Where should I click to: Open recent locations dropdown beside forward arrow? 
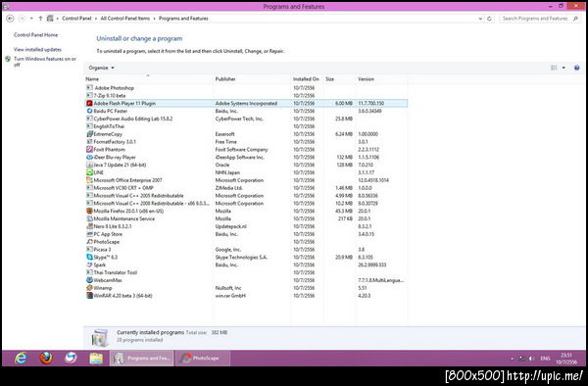point(31,19)
